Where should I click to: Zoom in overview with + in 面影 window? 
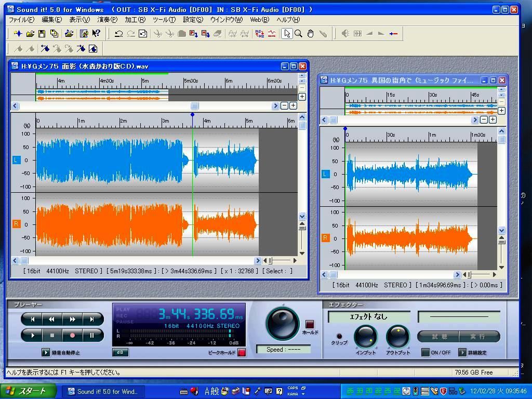(293, 105)
